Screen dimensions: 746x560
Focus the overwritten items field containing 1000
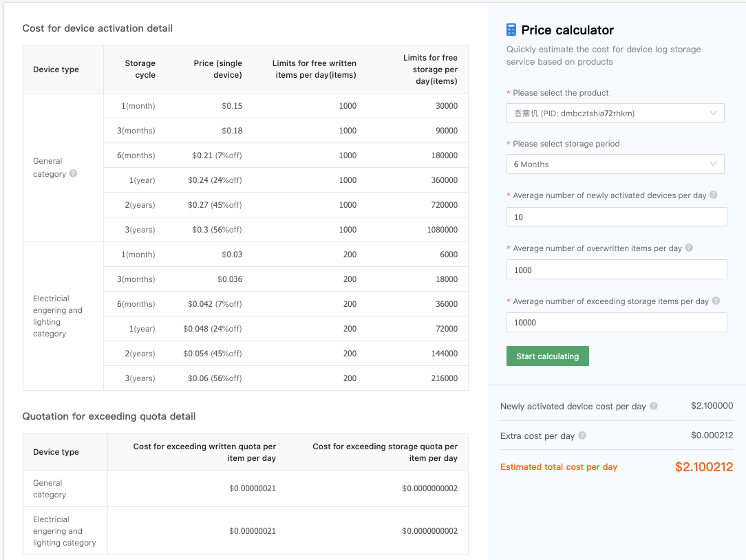pyautogui.click(x=617, y=270)
